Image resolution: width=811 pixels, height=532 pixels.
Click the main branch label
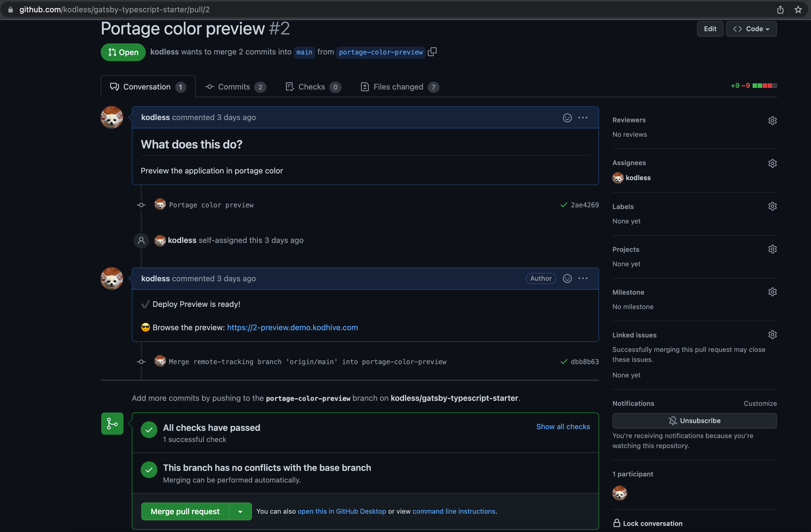(x=304, y=52)
